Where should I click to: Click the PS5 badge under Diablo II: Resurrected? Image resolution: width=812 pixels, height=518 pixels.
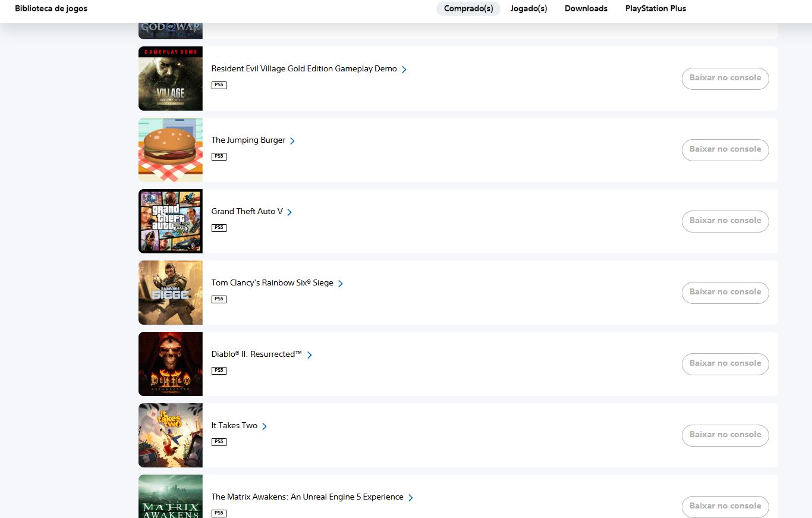219,371
